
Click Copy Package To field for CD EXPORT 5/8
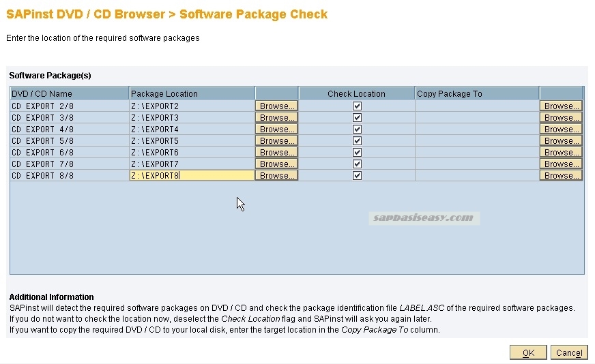pos(477,140)
